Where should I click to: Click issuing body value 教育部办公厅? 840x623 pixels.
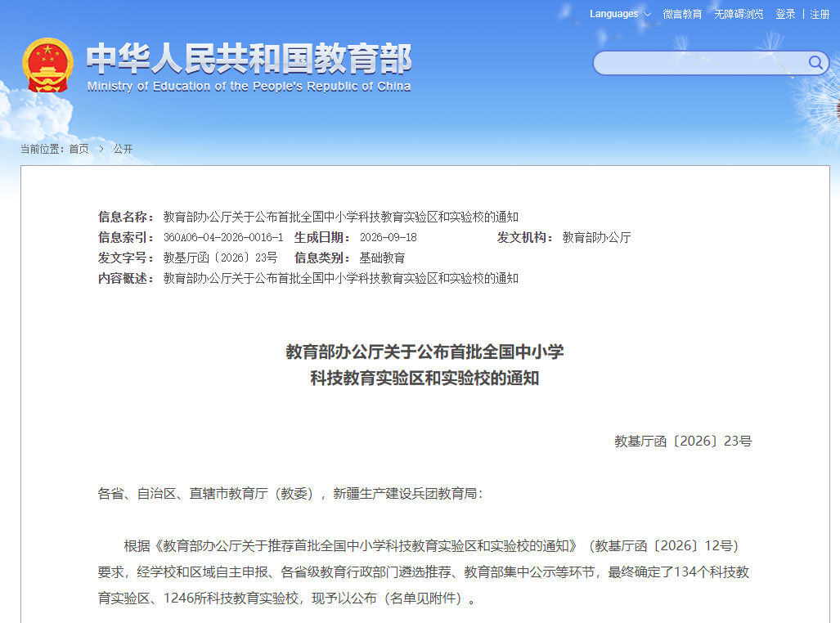596,237
